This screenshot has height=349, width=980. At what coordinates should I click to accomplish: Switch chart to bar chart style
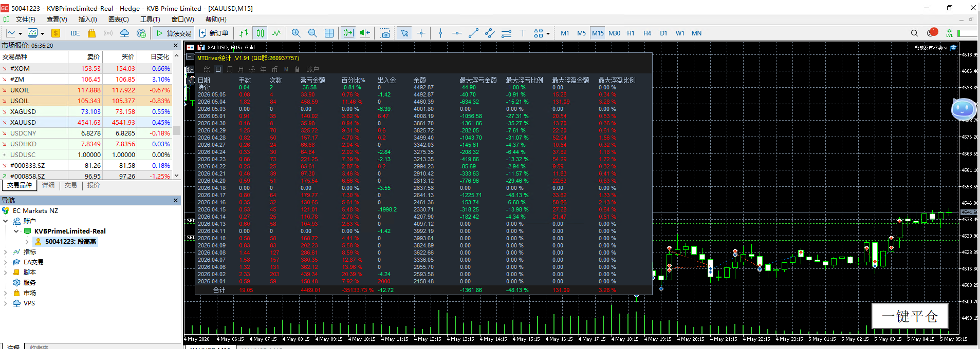click(244, 33)
